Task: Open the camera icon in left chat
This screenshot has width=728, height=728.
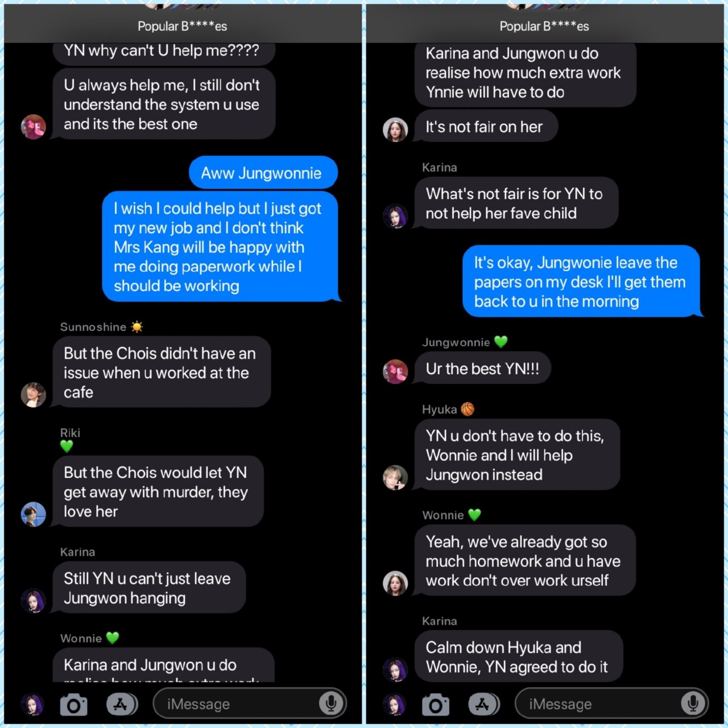Action: pyautogui.click(x=74, y=705)
